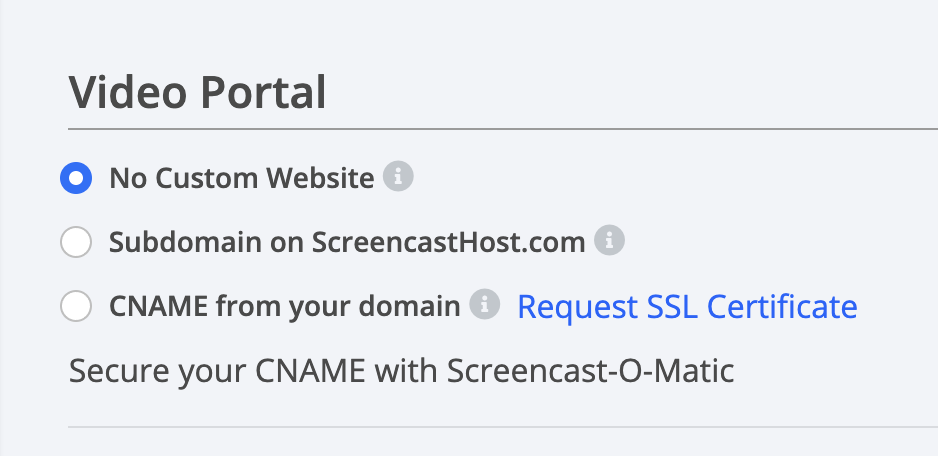Select the No Custom Website radio button
938x456 pixels.
(76, 178)
